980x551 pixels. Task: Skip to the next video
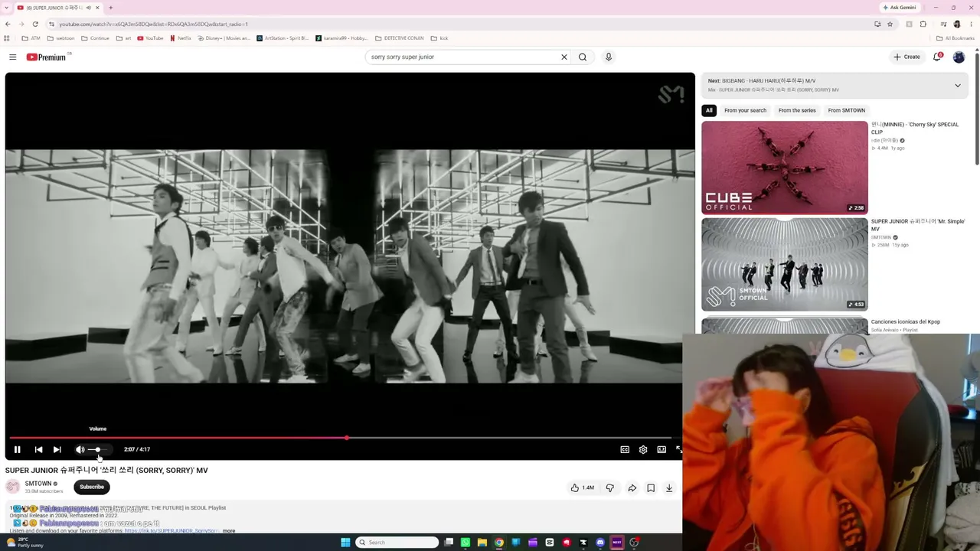57,449
